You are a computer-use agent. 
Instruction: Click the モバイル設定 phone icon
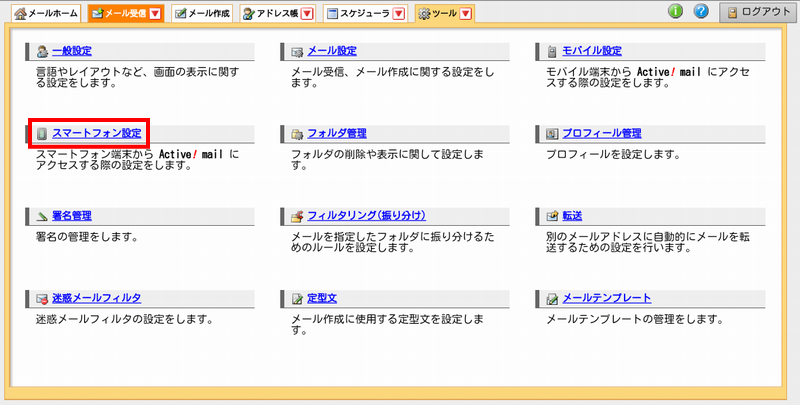pos(553,50)
